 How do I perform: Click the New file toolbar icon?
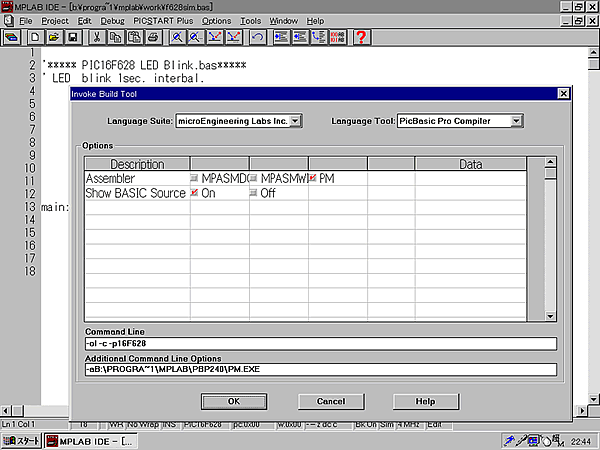[35, 37]
